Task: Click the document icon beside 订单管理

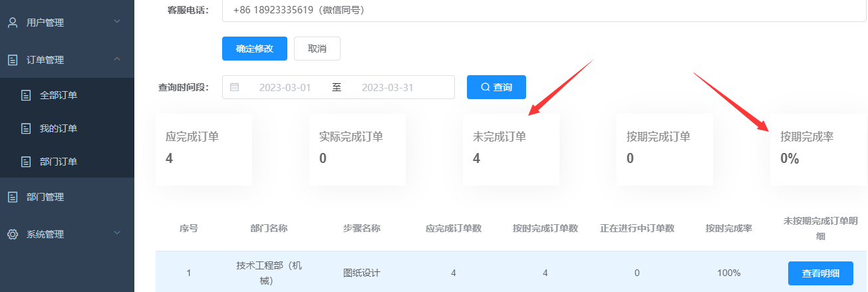Action: (13, 60)
